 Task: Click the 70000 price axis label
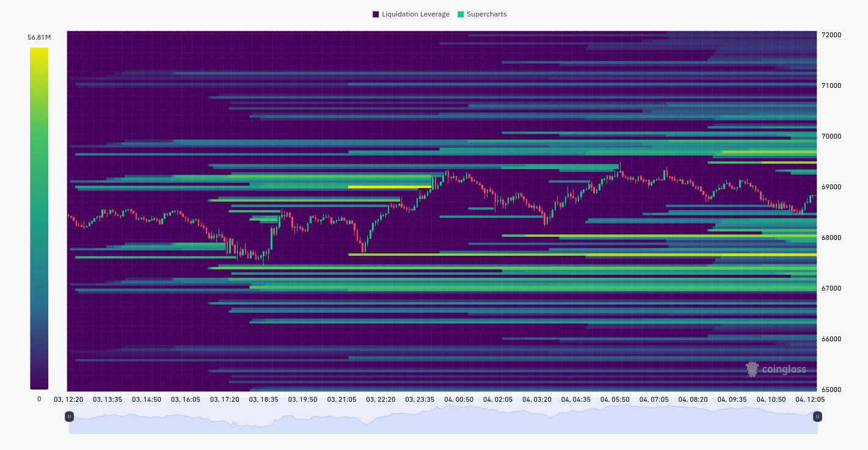click(x=831, y=136)
